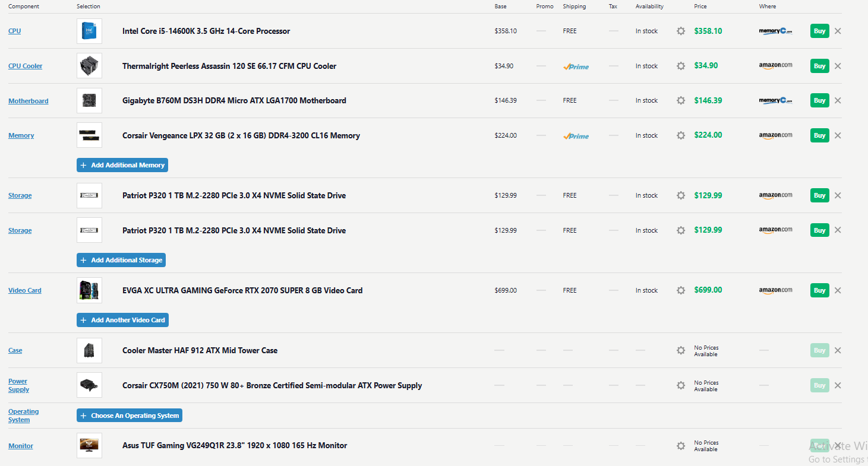Click Buy for the Thermalright CPU Cooler
The width and height of the screenshot is (868, 466).
click(819, 66)
